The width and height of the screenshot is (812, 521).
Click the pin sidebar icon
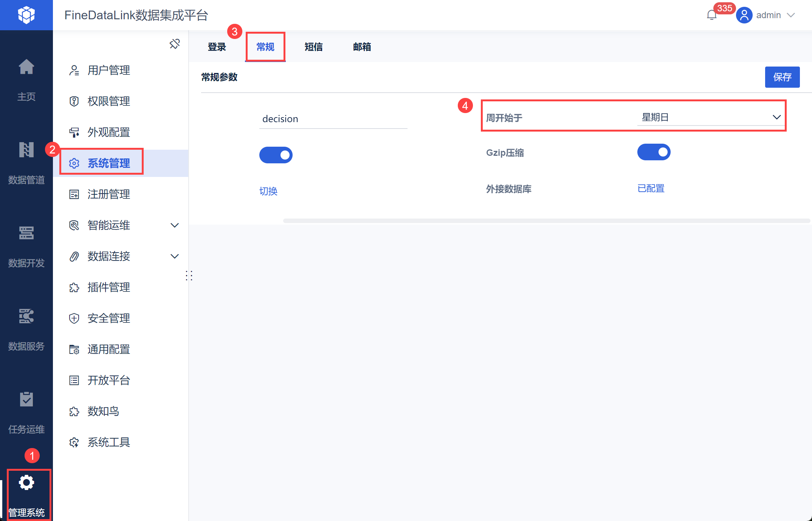(175, 44)
